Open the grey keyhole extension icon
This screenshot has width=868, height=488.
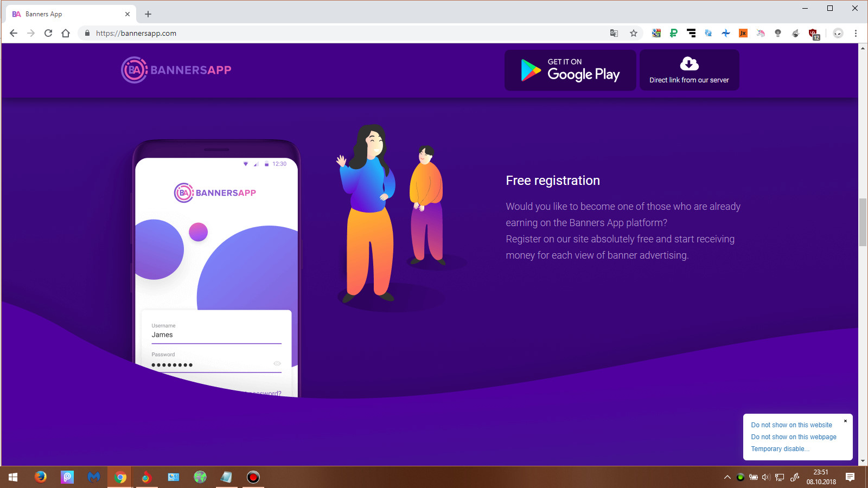[x=778, y=33]
